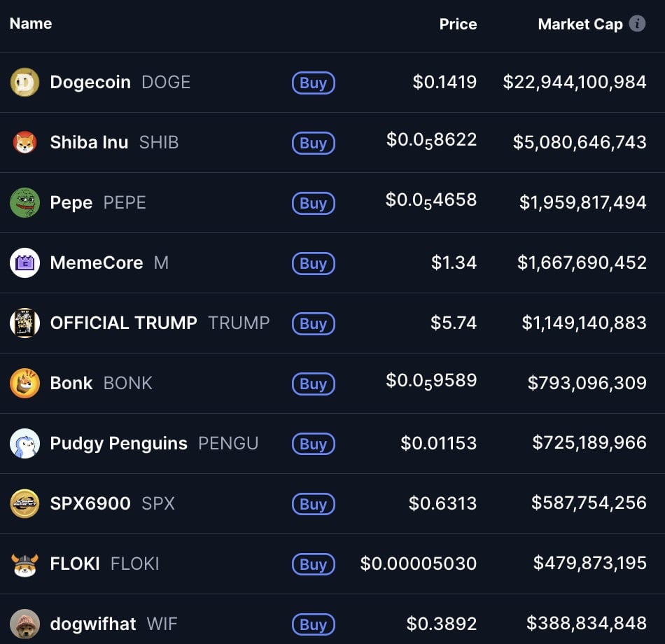Open the Pudgy Penguins name link
665x644 pixels.
(x=119, y=444)
